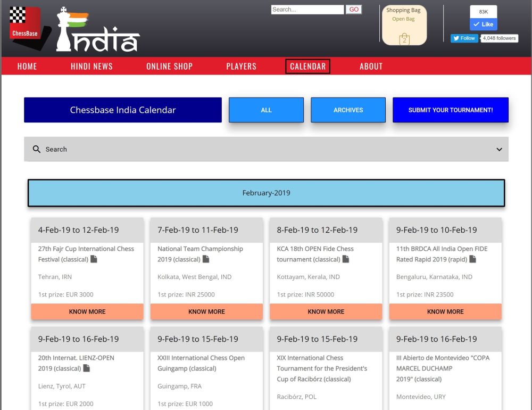Click the Montevideo, URY location

click(x=421, y=397)
